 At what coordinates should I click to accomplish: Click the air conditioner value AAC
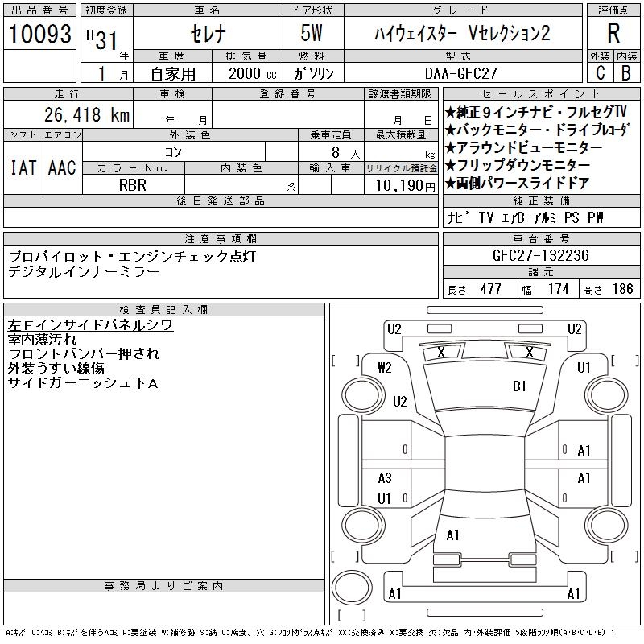[62, 168]
